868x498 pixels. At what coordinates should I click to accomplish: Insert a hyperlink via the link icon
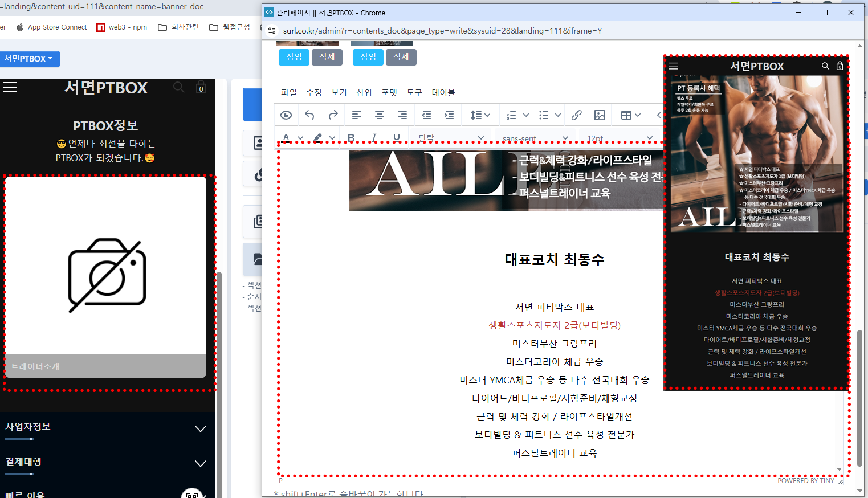577,115
